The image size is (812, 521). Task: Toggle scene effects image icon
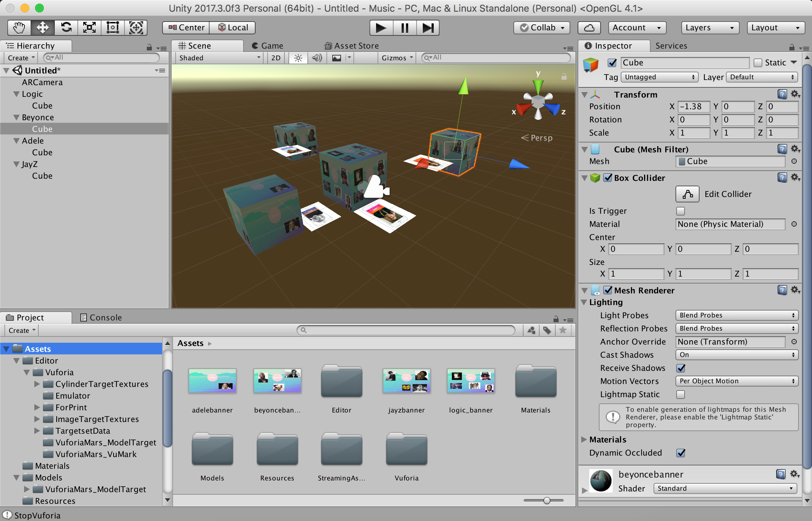point(336,58)
